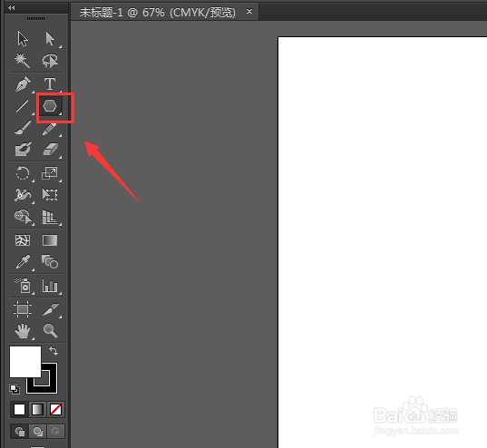Pick the Type tool
The height and width of the screenshot is (448, 487).
click(50, 83)
